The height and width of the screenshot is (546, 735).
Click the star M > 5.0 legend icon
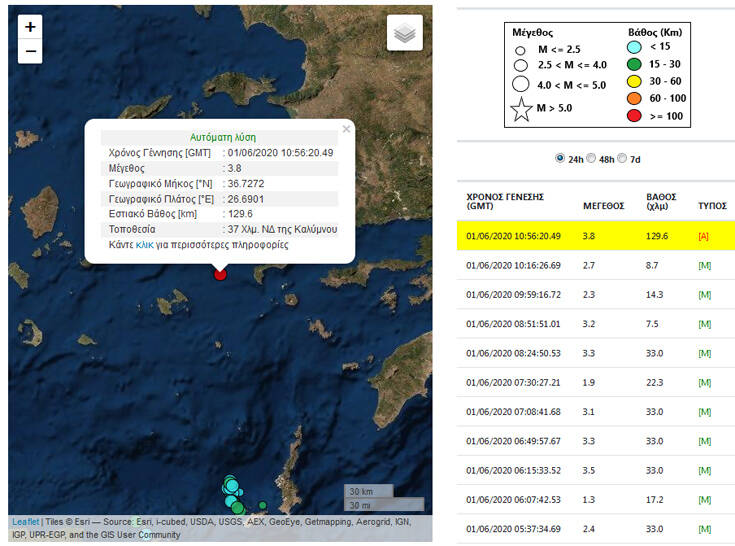(521, 107)
